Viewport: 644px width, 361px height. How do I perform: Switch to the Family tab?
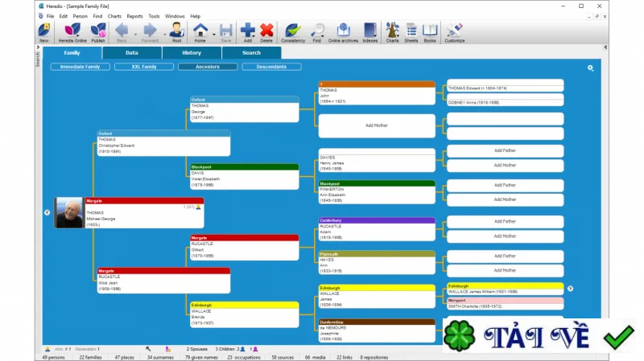(x=72, y=53)
